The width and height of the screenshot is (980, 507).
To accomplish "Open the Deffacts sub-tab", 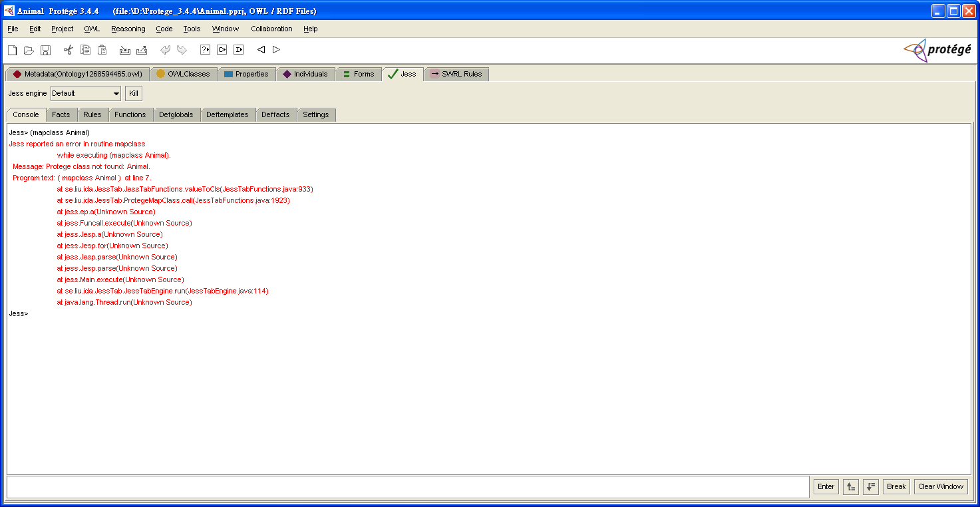I will coord(275,114).
